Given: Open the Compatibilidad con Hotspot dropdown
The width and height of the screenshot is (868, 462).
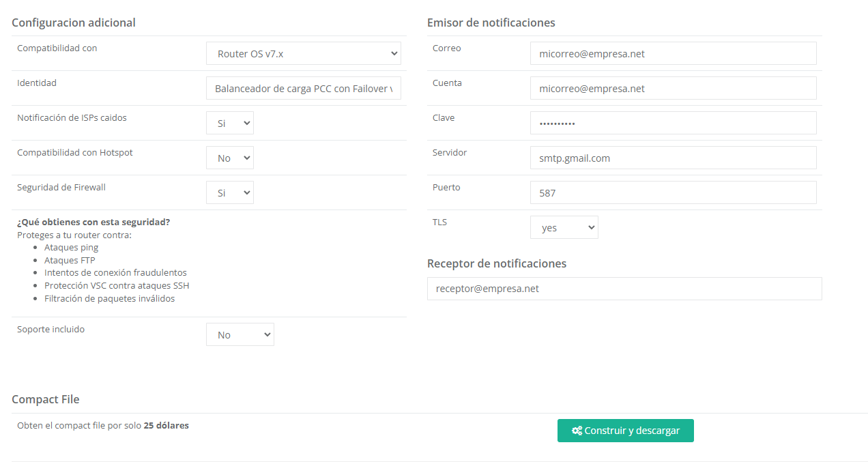Looking at the screenshot, I should pyautogui.click(x=230, y=158).
